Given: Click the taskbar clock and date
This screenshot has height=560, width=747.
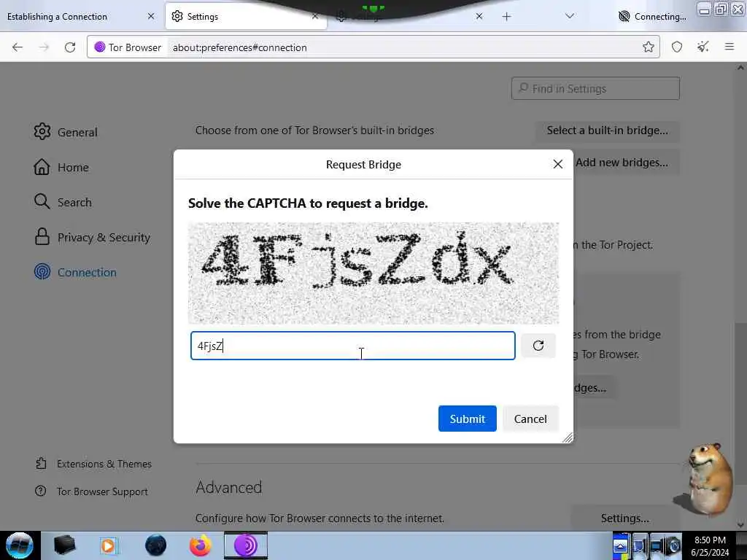Looking at the screenshot, I should pyautogui.click(x=710, y=546).
